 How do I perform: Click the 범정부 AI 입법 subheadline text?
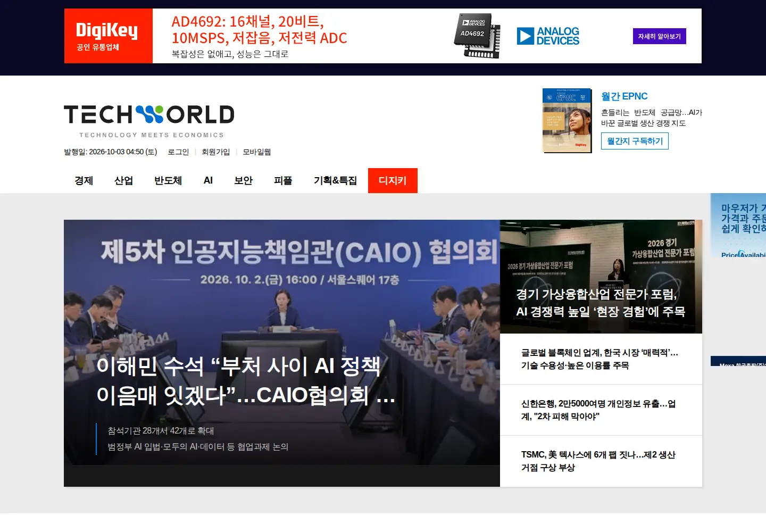[x=198, y=446]
